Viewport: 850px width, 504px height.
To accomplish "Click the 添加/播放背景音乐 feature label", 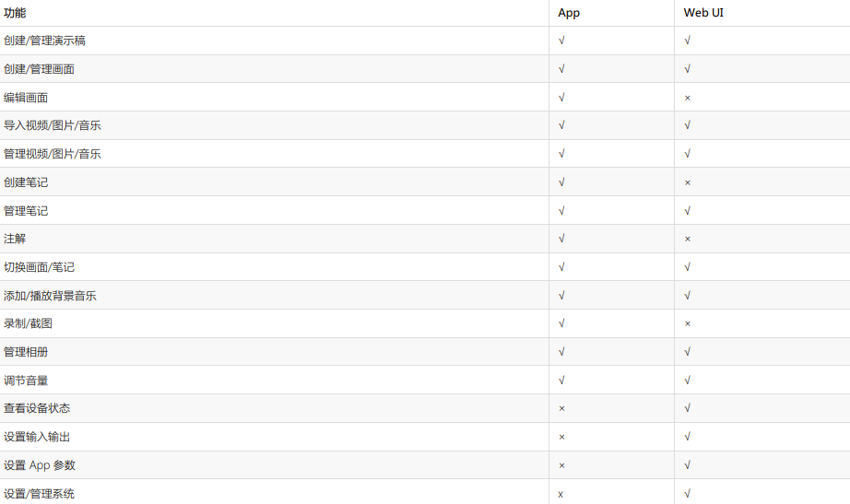I will pos(50,296).
